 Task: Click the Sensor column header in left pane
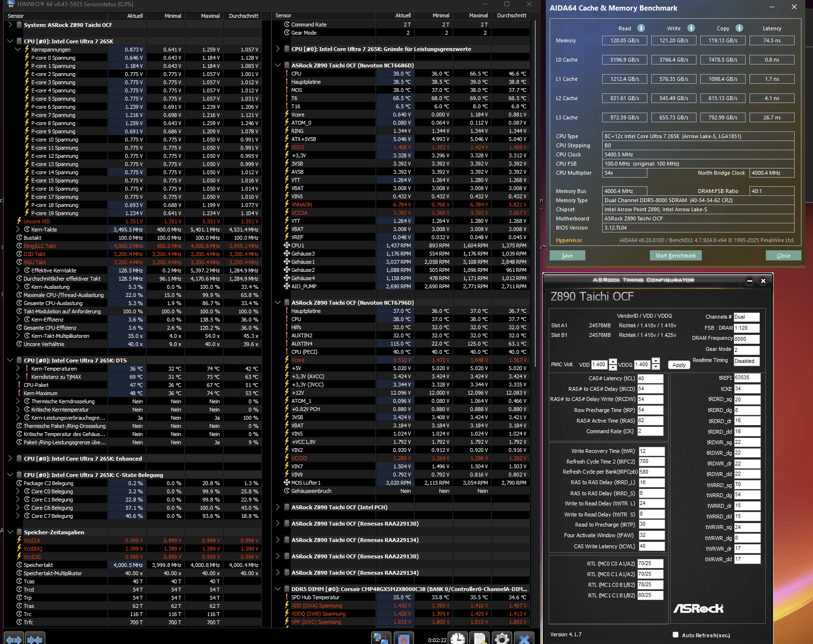(15, 16)
